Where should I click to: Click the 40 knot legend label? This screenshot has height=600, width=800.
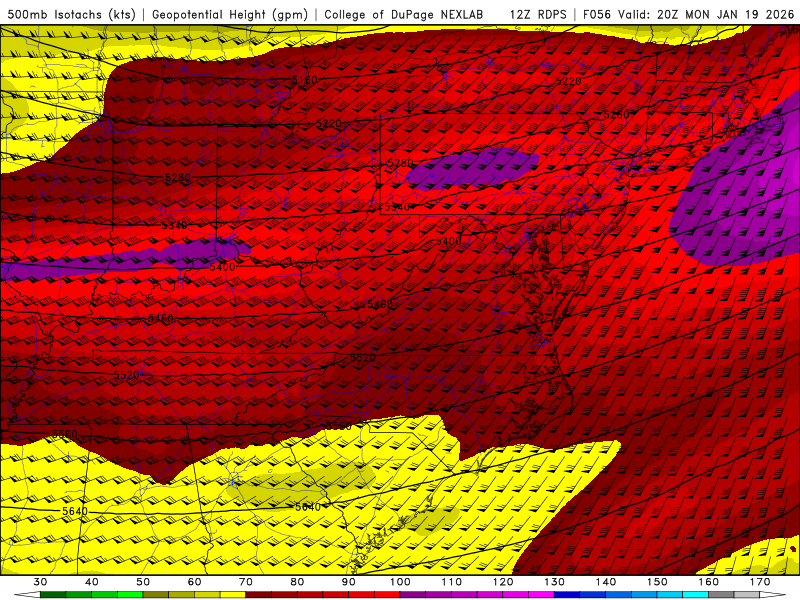pyautogui.click(x=92, y=582)
